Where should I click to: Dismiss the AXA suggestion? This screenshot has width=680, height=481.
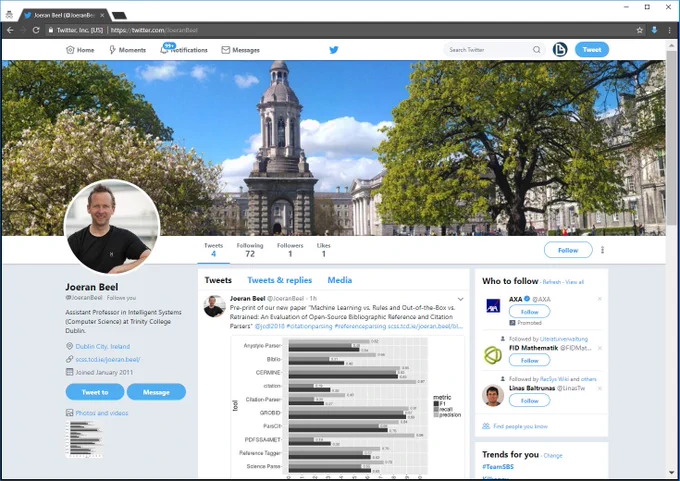click(600, 299)
